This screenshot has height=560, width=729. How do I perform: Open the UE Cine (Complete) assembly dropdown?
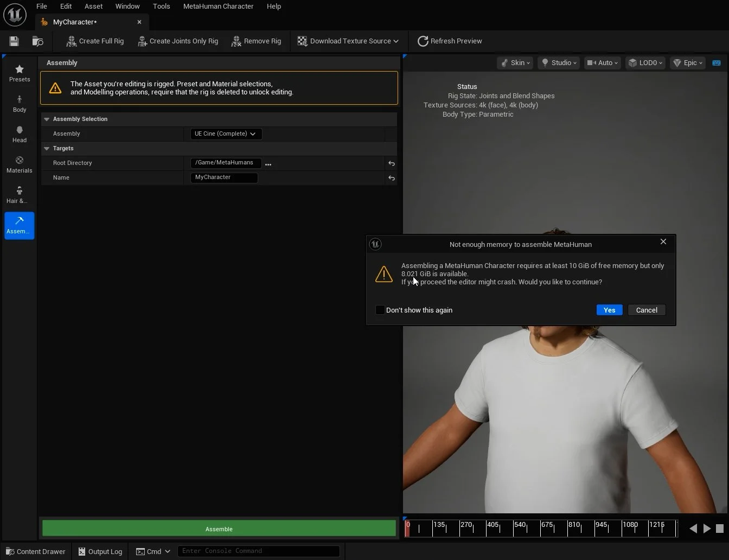coord(226,134)
